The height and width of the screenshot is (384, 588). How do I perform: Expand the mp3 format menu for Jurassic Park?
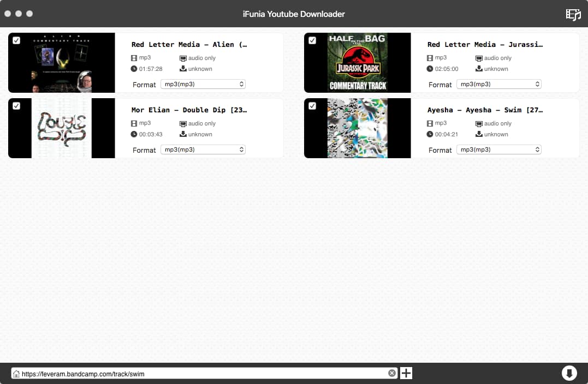point(498,83)
